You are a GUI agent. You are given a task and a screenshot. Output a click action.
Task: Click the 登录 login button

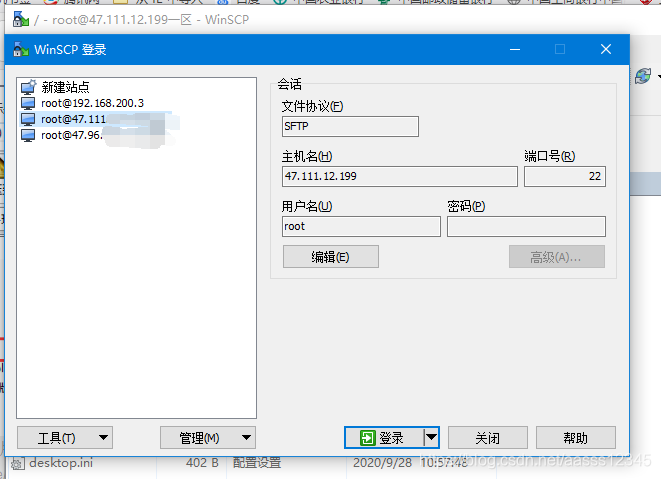(x=384, y=438)
